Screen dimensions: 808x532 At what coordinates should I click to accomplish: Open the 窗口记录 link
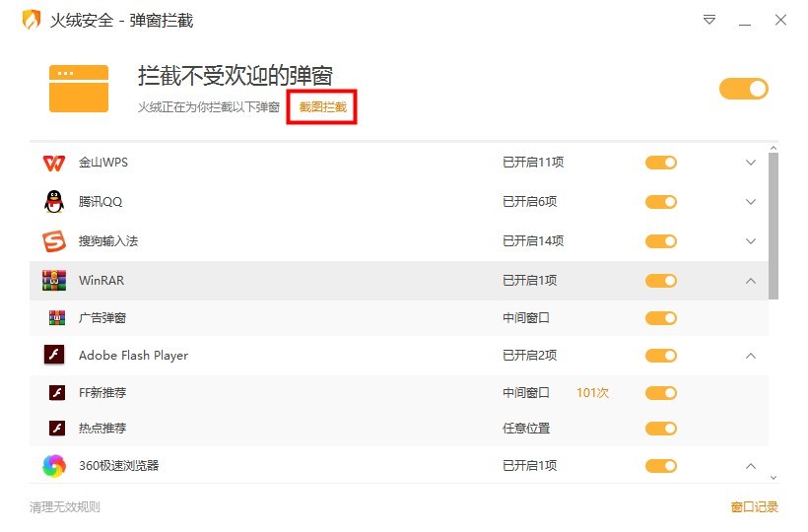pos(755,507)
